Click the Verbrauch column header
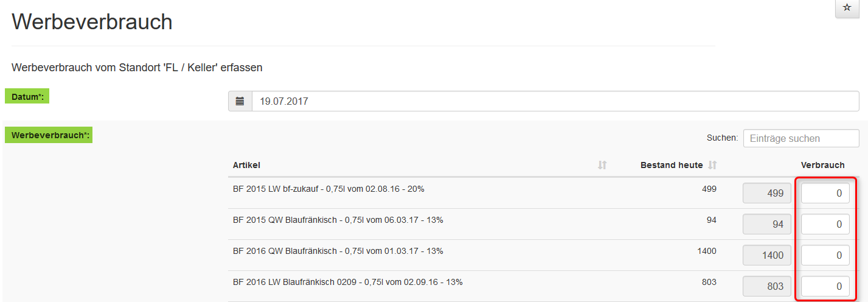The height and width of the screenshot is (302, 868). point(822,165)
